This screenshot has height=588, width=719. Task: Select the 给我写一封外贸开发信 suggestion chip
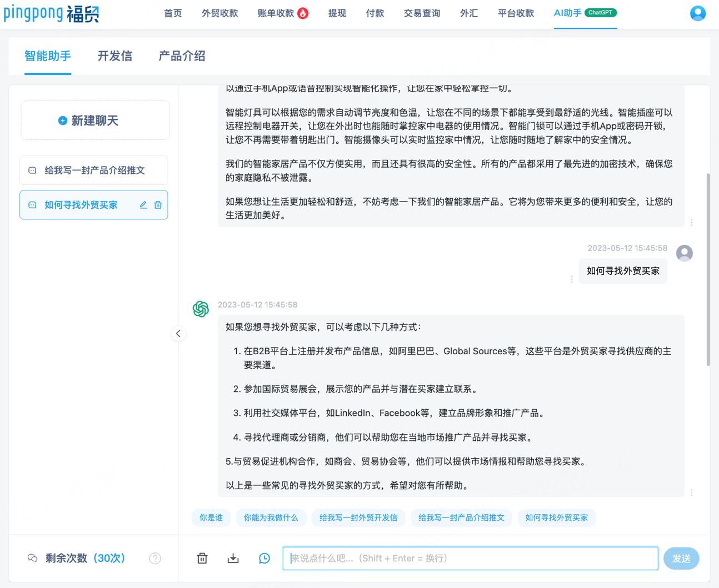tap(358, 517)
